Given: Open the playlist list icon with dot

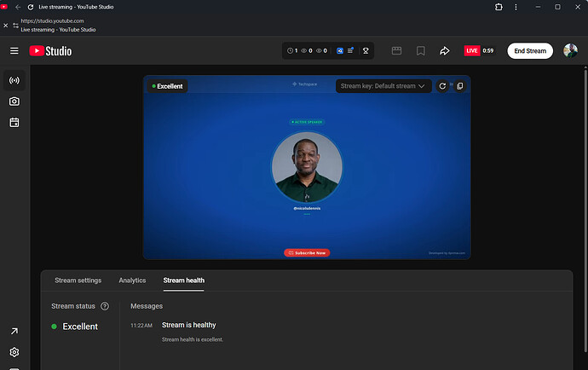Looking at the screenshot, I should pyautogui.click(x=350, y=50).
